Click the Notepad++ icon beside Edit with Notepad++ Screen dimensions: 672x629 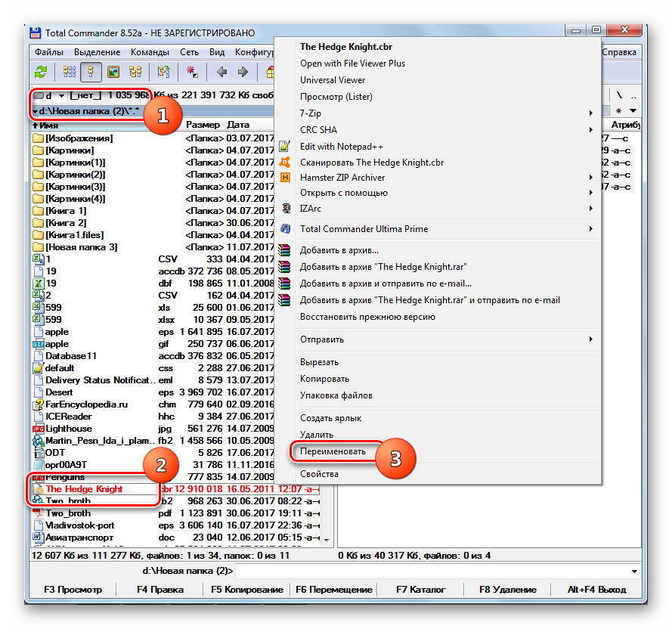tap(284, 147)
